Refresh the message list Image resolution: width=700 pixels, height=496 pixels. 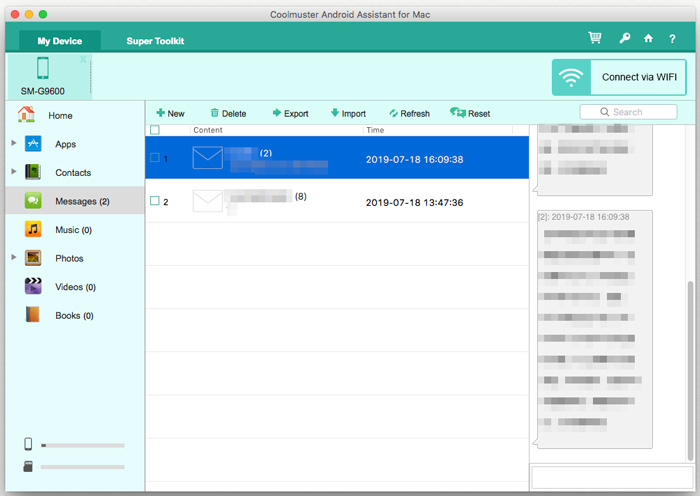coord(409,113)
